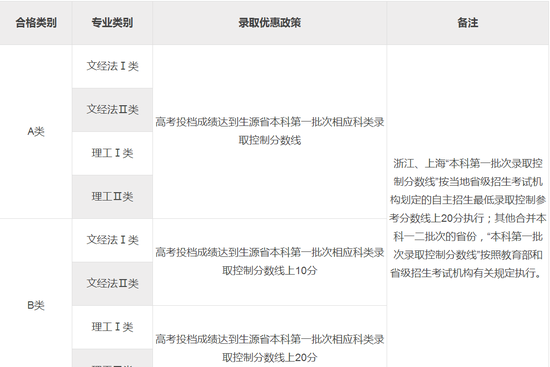Click the partially visible row at the bottom of 专业类别
550x367 pixels.
pyautogui.click(x=112, y=358)
